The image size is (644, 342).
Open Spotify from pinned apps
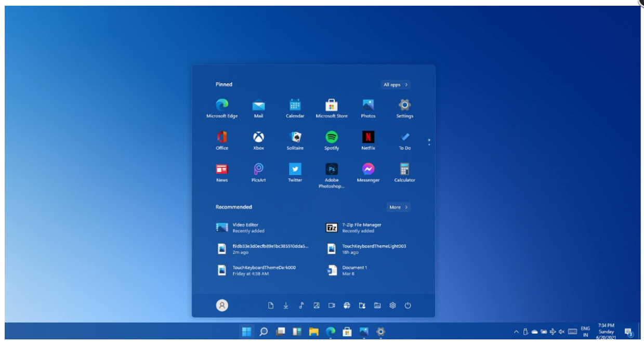click(331, 137)
